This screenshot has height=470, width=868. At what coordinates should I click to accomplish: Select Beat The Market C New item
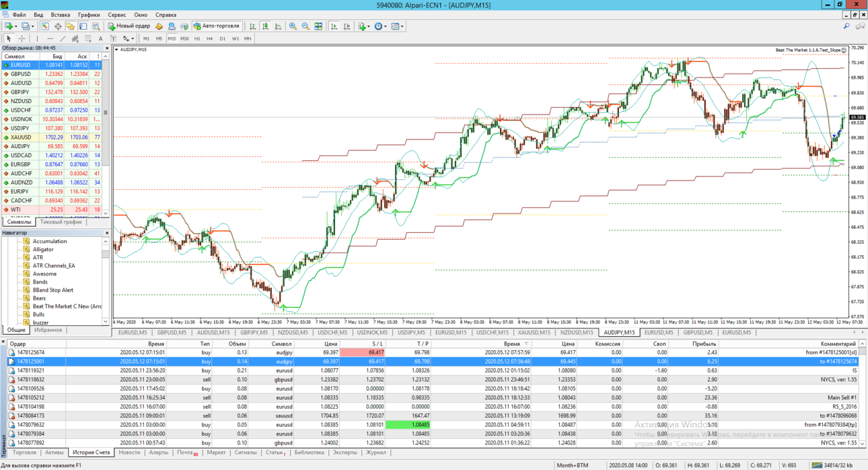[x=62, y=306]
